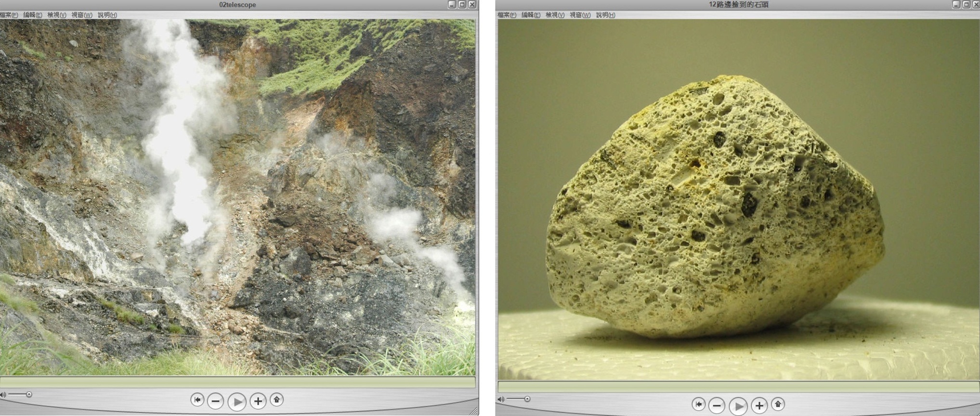Expand 說明(H) menu in the stone viewer
Image resolution: width=980 pixels, height=416 pixels.
[605, 15]
